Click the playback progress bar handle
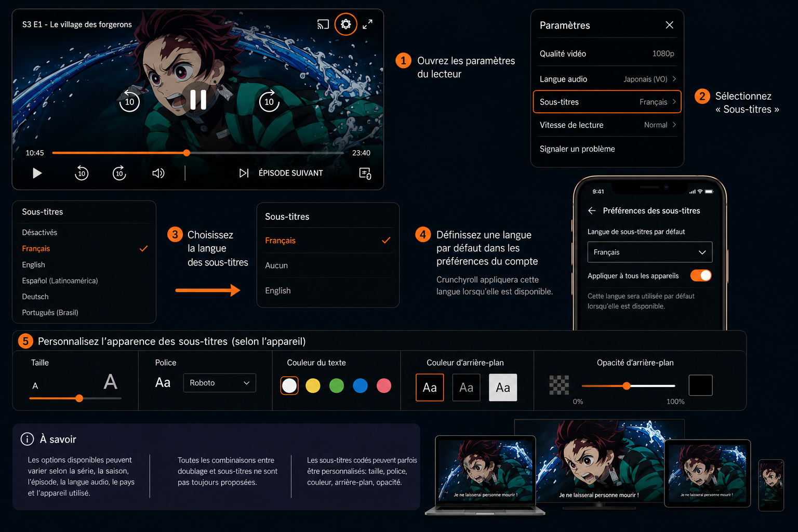Image resolution: width=798 pixels, height=532 pixels. pyautogui.click(x=187, y=153)
